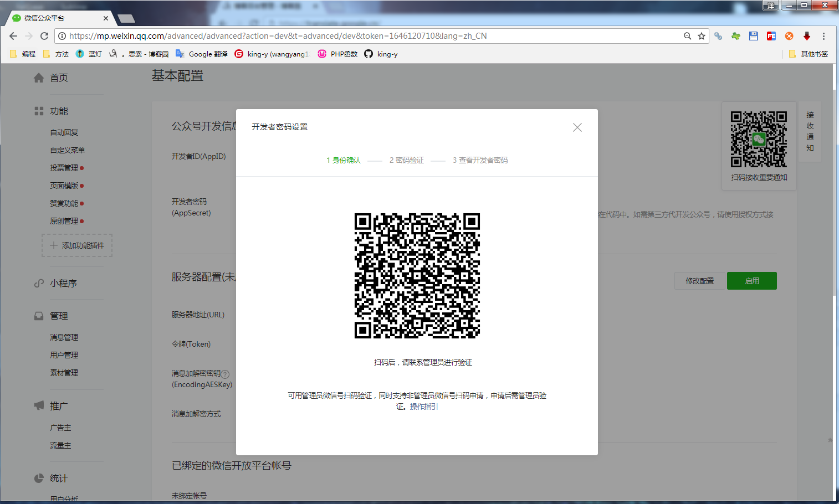Bookmark this page with the star icon

[x=702, y=36]
